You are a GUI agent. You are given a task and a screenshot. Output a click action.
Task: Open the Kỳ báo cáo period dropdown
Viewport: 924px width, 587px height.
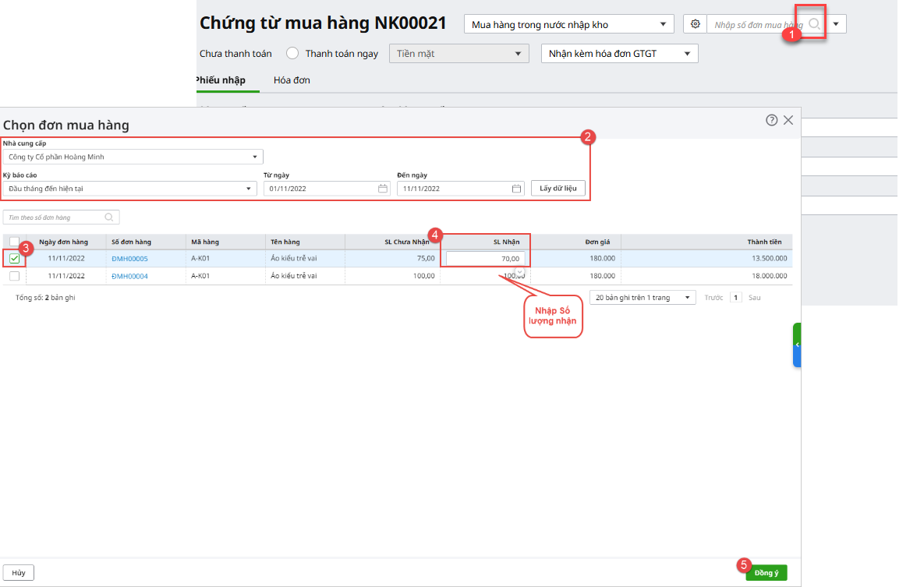point(248,189)
